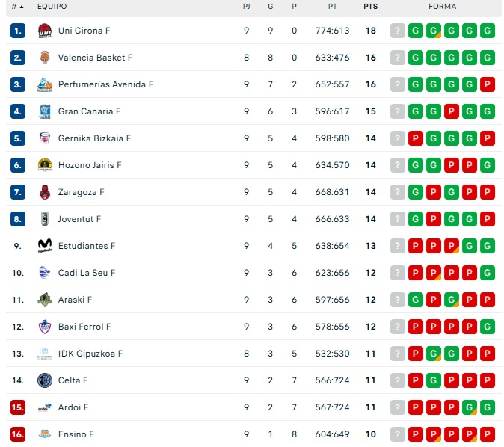The image size is (504, 447).
Task: Click Ensino F's last red P form box
Action: click(488, 434)
